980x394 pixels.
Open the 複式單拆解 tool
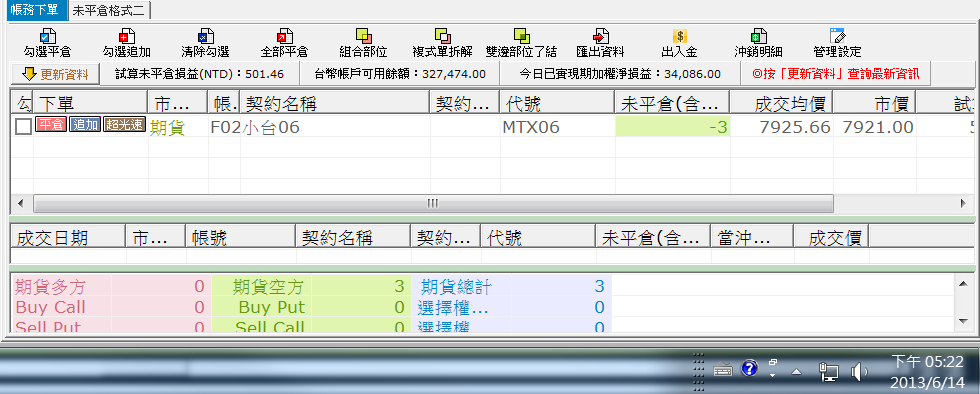pos(442,36)
